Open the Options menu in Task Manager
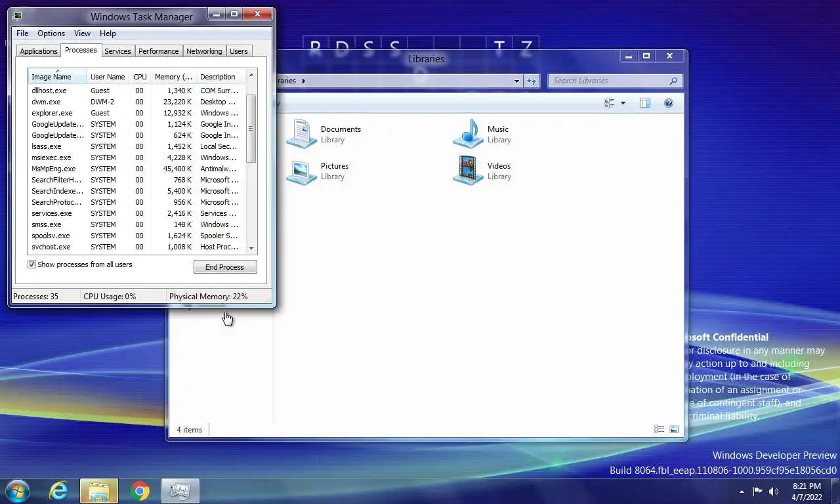The height and width of the screenshot is (504, 840). point(51,33)
